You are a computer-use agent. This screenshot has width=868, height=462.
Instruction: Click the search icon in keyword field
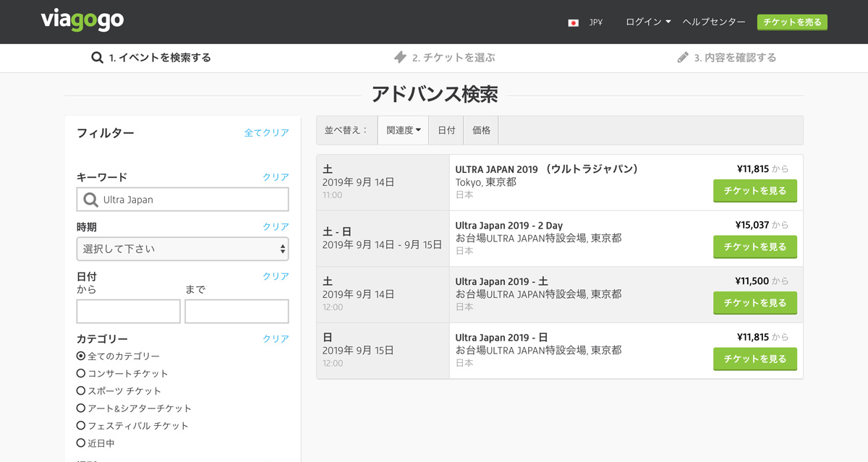point(91,200)
